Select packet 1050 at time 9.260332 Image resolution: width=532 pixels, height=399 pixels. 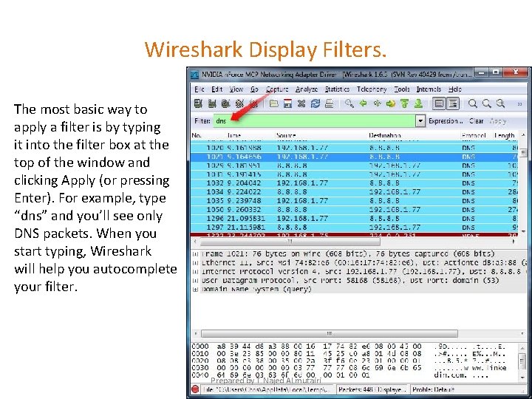click(x=354, y=210)
